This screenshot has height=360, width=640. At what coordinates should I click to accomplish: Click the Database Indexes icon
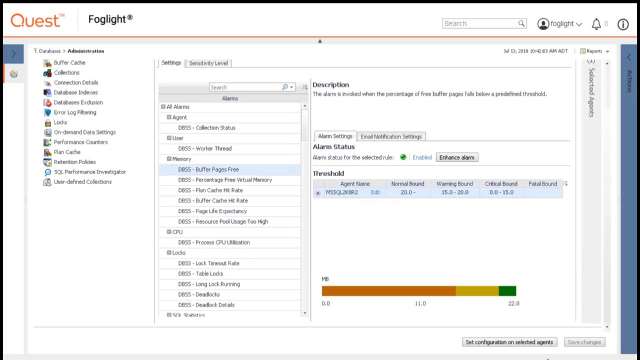click(x=47, y=93)
